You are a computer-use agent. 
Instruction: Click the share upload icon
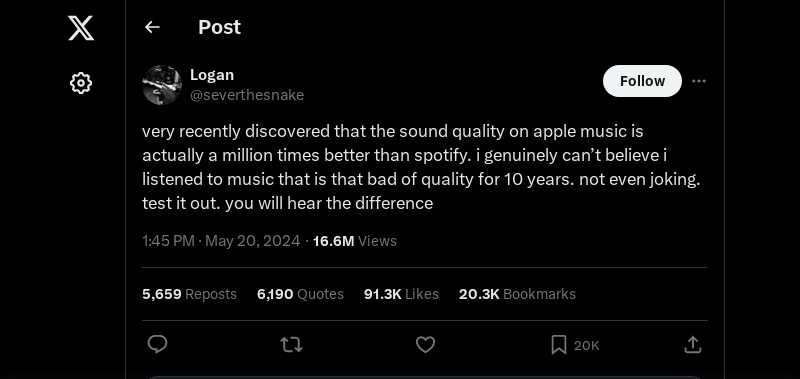692,345
